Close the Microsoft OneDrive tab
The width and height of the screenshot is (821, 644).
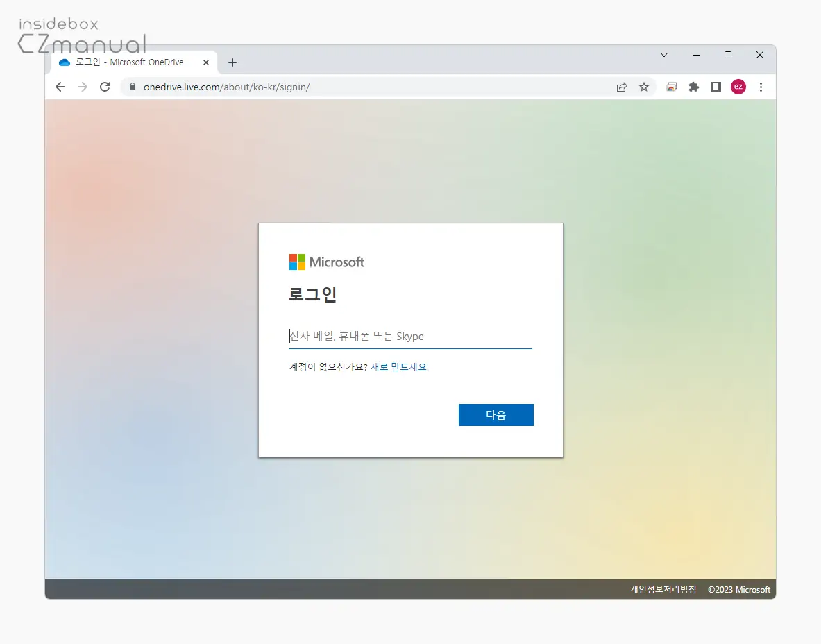pos(206,62)
